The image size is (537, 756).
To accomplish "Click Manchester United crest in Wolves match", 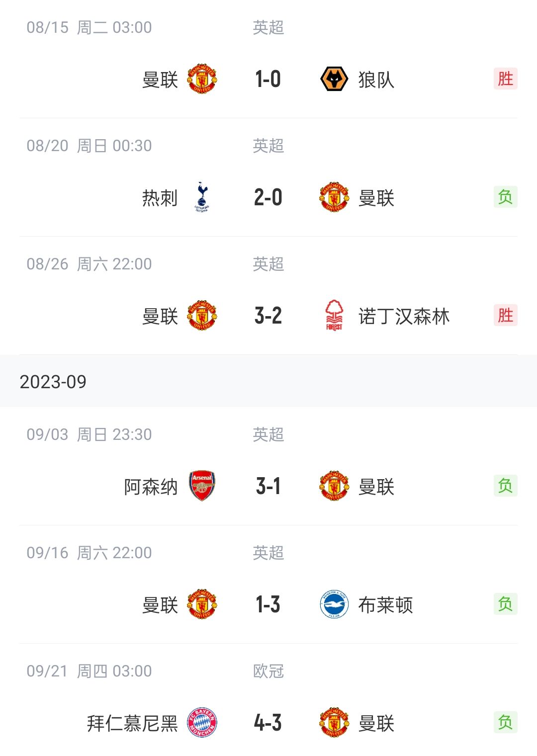I will 202,79.
